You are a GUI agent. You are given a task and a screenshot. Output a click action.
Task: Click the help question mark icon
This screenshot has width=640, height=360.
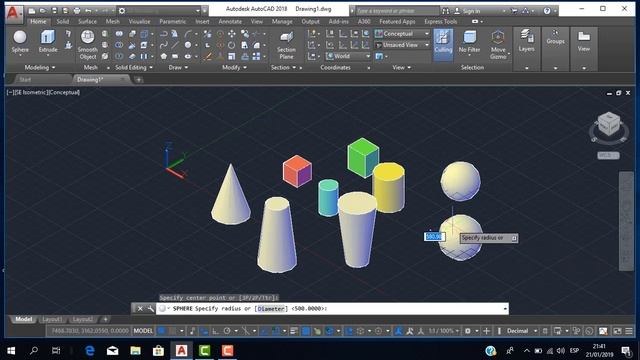point(547,11)
